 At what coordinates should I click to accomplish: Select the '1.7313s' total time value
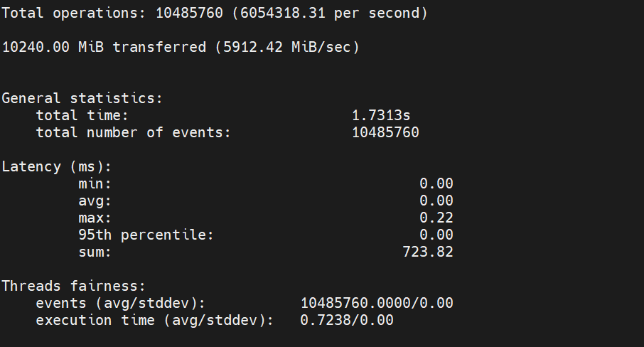[381, 115]
